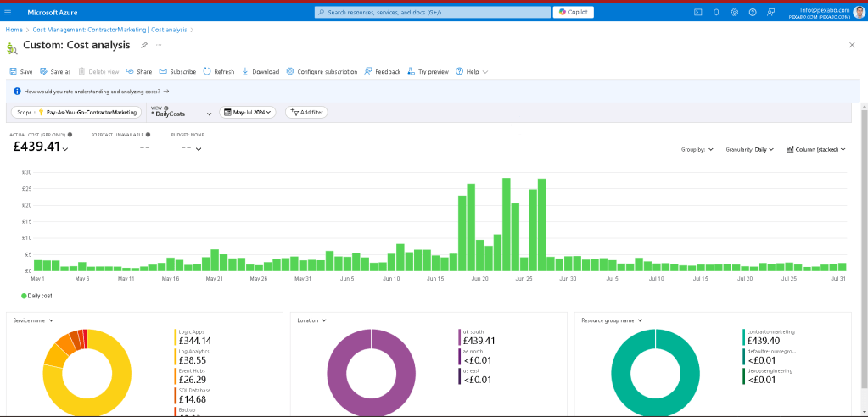The image size is (868, 417).
Task: Open the Azure portal hamburger menu
Action: (8, 12)
